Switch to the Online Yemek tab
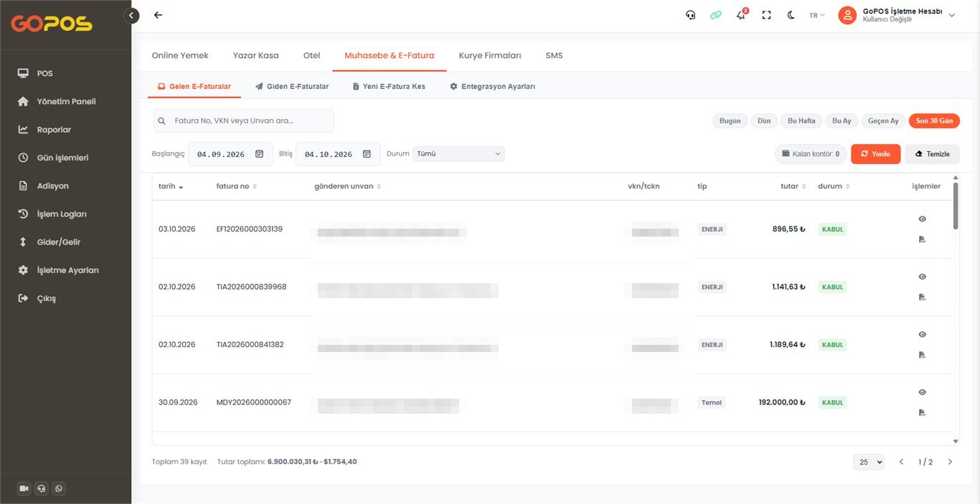This screenshot has height=504, width=980. (180, 55)
